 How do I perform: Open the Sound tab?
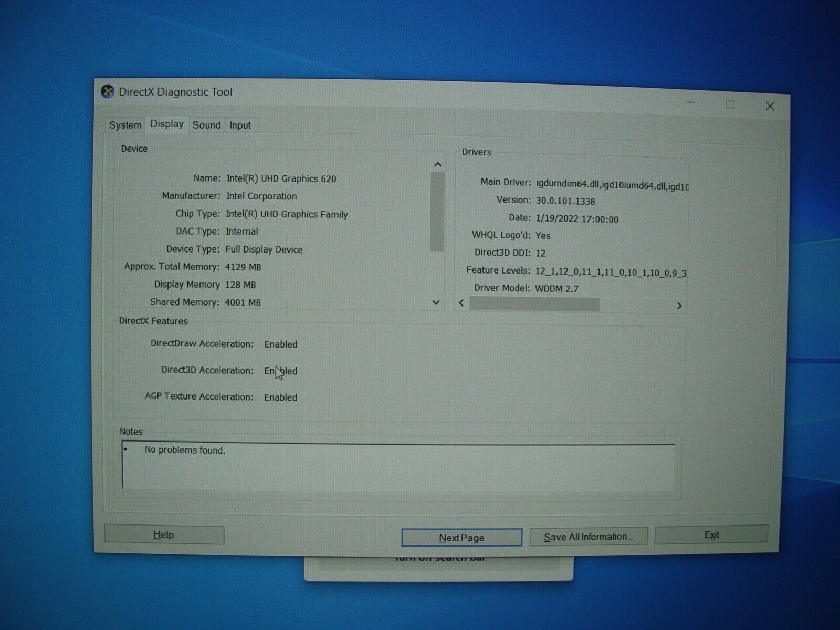pos(206,125)
